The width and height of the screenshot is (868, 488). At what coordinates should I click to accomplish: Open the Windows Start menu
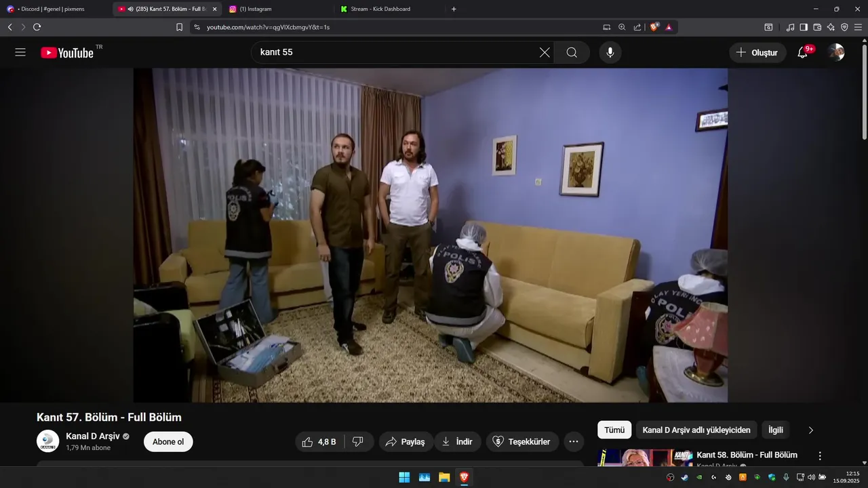(x=404, y=477)
